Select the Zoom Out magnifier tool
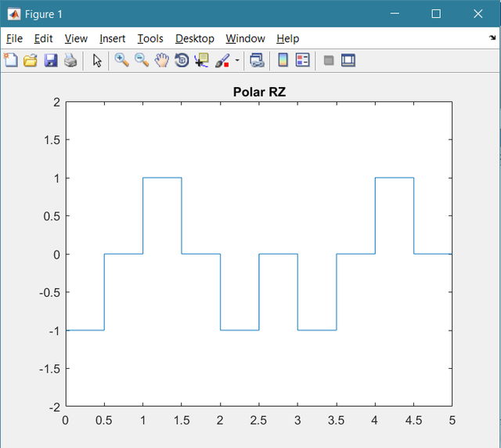 (x=142, y=60)
